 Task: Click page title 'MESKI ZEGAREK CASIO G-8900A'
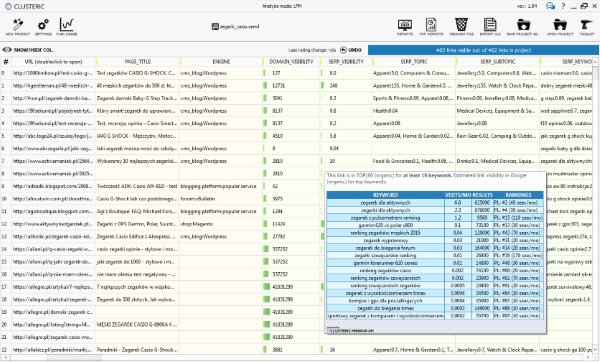(x=137, y=324)
